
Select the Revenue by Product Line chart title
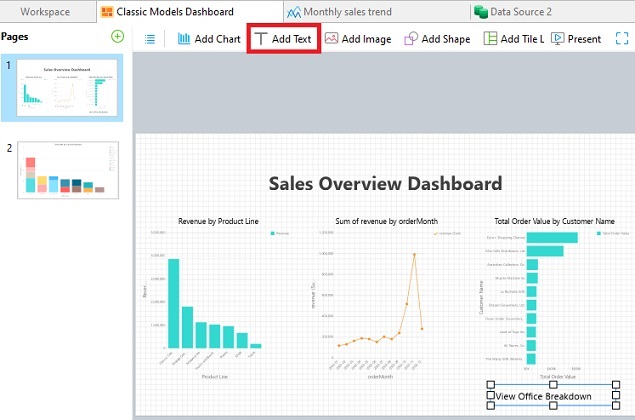218,221
